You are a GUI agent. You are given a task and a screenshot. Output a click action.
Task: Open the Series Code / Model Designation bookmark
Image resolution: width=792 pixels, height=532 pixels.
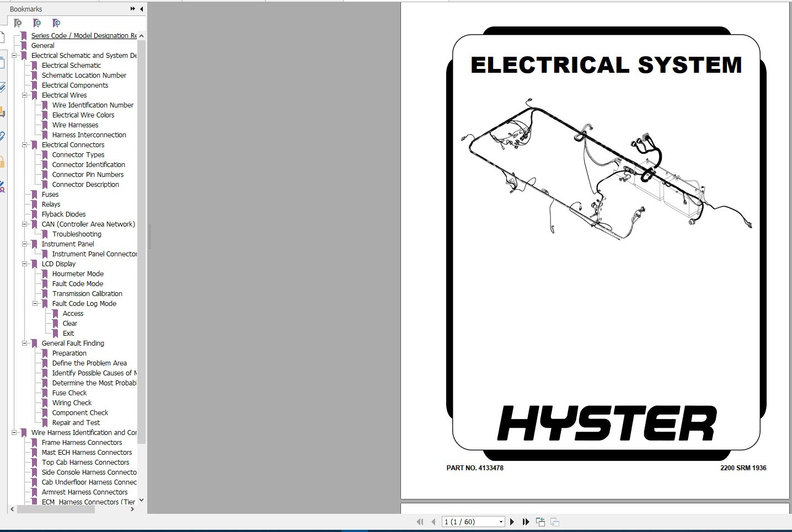(x=83, y=35)
